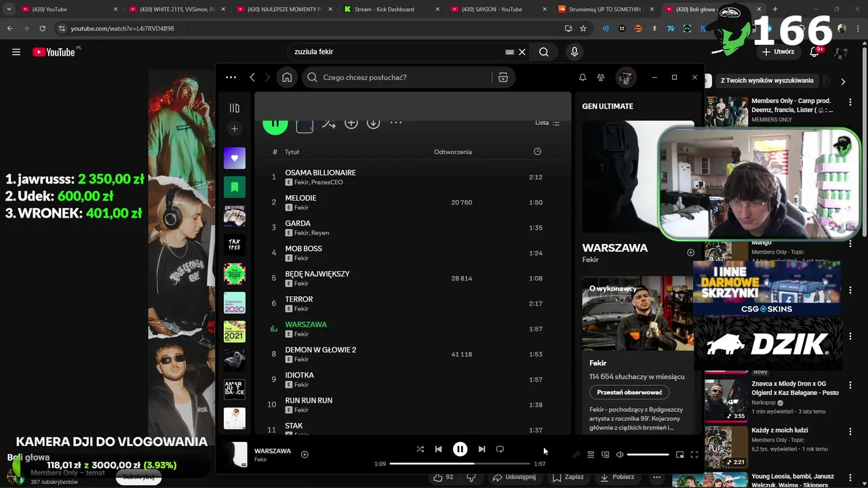Add WARSZAWA to library in right panel
Image resolution: width=868 pixels, height=488 pixels.
(x=690, y=253)
